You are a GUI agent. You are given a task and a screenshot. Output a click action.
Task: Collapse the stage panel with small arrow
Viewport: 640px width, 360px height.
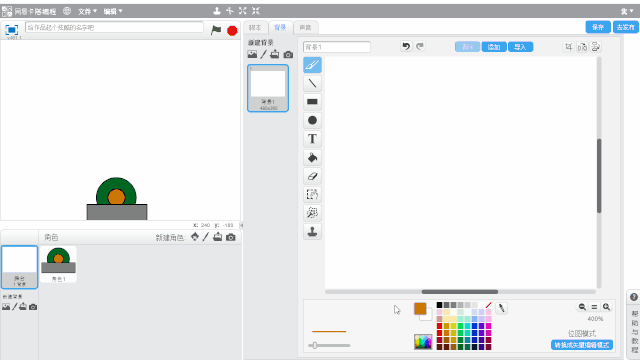click(x=241, y=225)
